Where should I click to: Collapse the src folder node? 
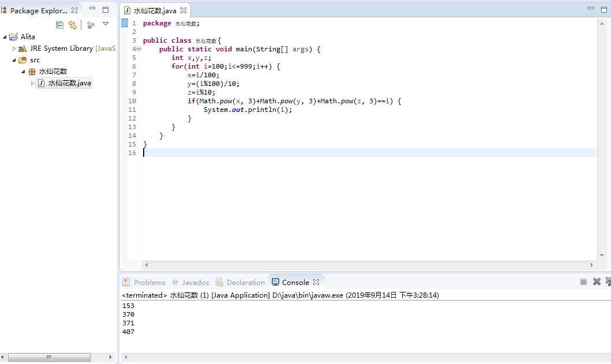[x=14, y=60]
